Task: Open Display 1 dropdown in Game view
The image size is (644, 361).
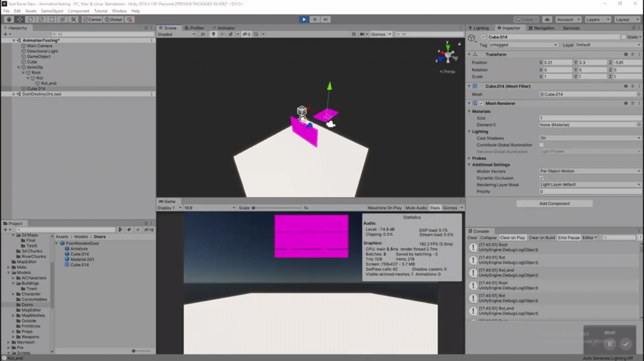Action: 169,208
